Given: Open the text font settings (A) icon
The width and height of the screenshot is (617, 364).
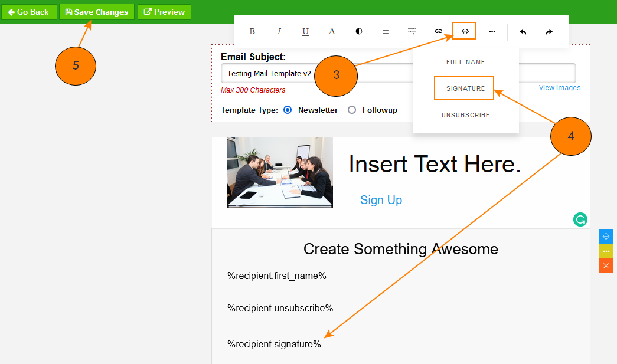Looking at the screenshot, I should click(332, 31).
